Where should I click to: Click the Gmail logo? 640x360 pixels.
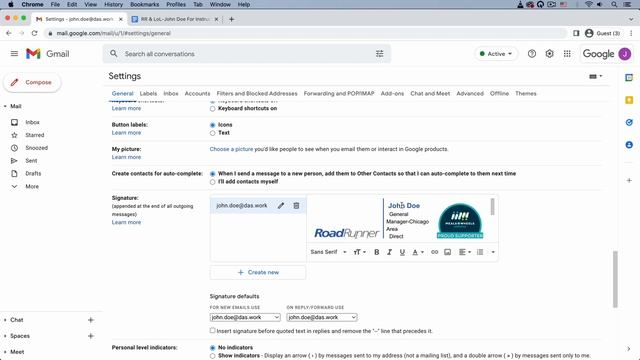47,53
